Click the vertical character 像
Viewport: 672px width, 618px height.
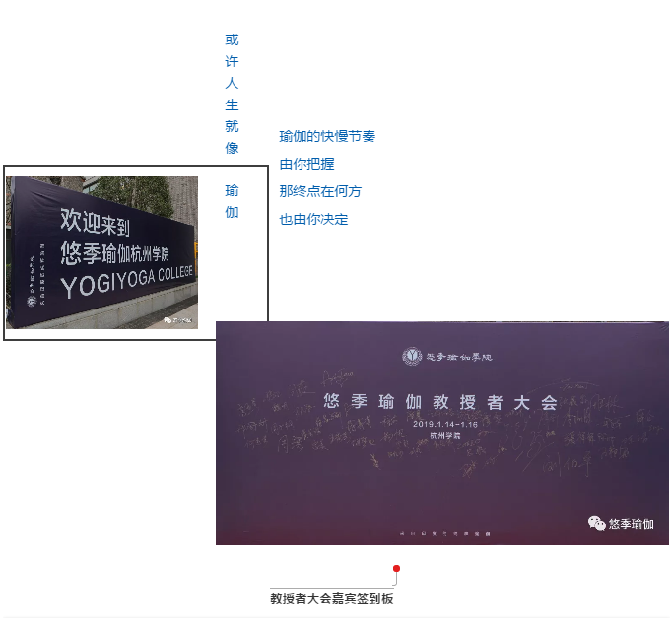pos(232,148)
